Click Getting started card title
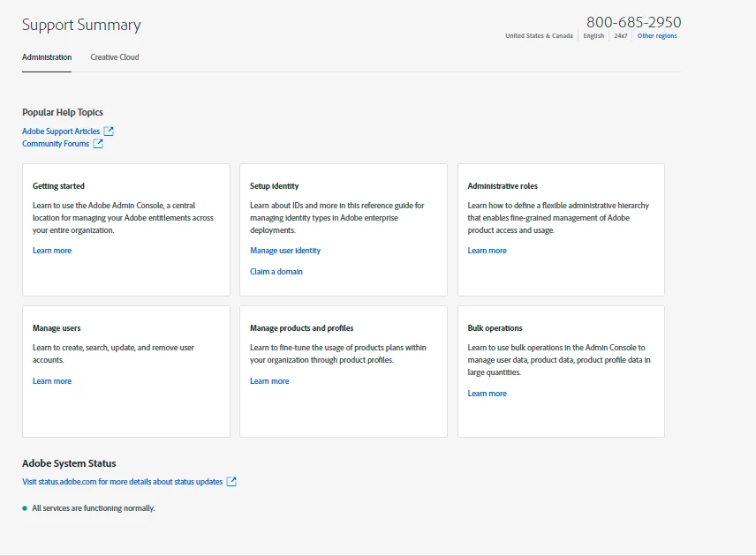This screenshot has height=556, width=756. 58,186
